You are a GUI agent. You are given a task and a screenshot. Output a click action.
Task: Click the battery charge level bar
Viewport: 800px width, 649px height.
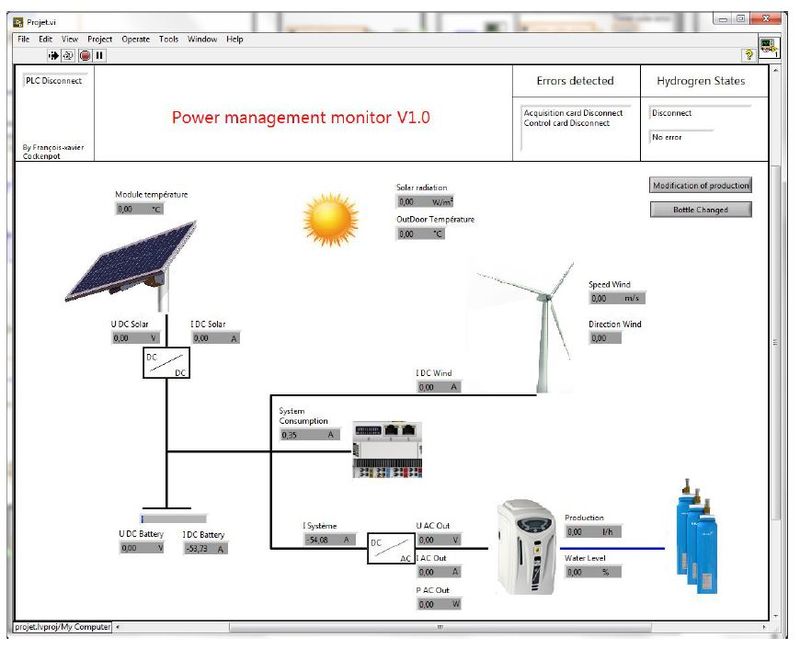(173, 519)
